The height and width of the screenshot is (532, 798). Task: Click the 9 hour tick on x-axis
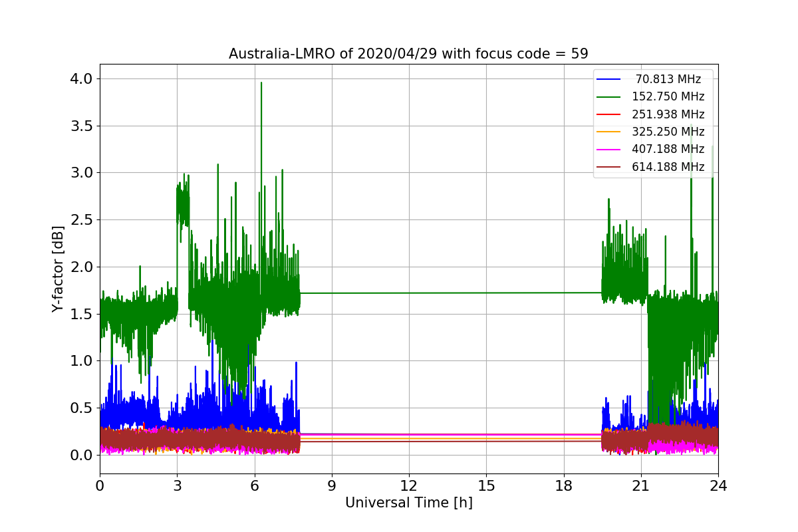(x=332, y=485)
